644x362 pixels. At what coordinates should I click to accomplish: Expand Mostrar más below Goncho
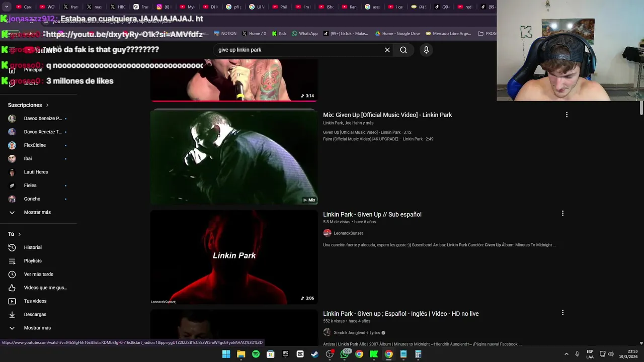coord(38,212)
